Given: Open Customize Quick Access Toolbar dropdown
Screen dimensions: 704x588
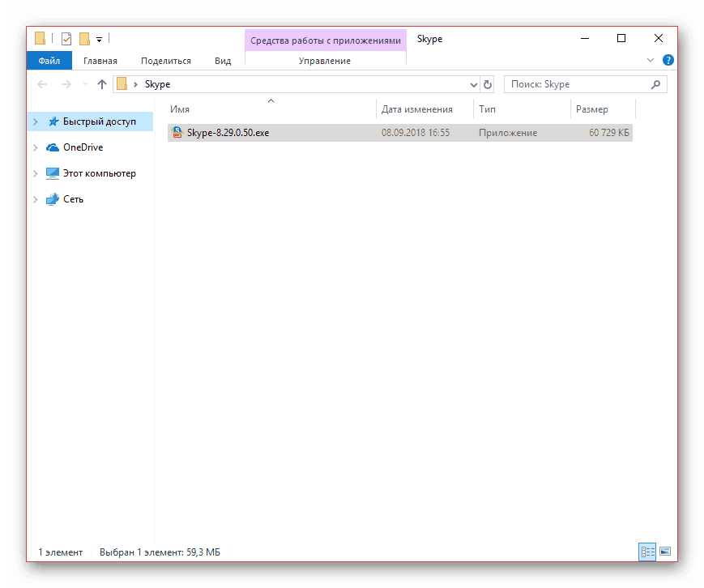Looking at the screenshot, I should point(99,40).
